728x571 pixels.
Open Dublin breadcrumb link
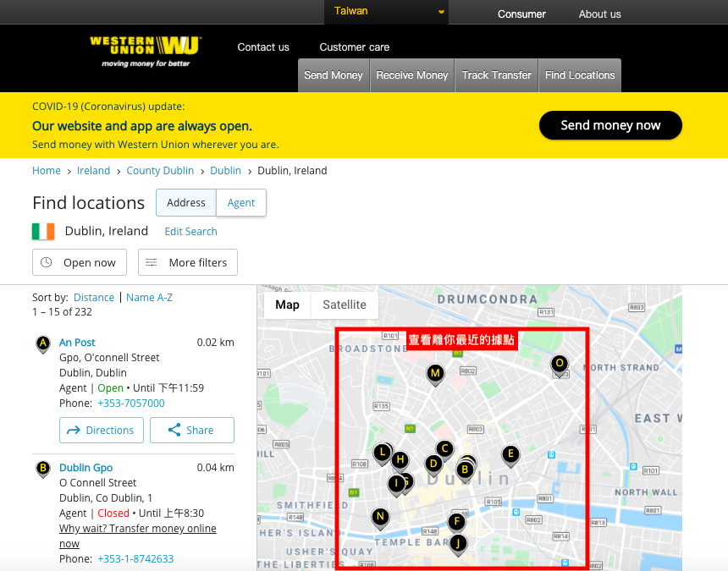[226, 171]
